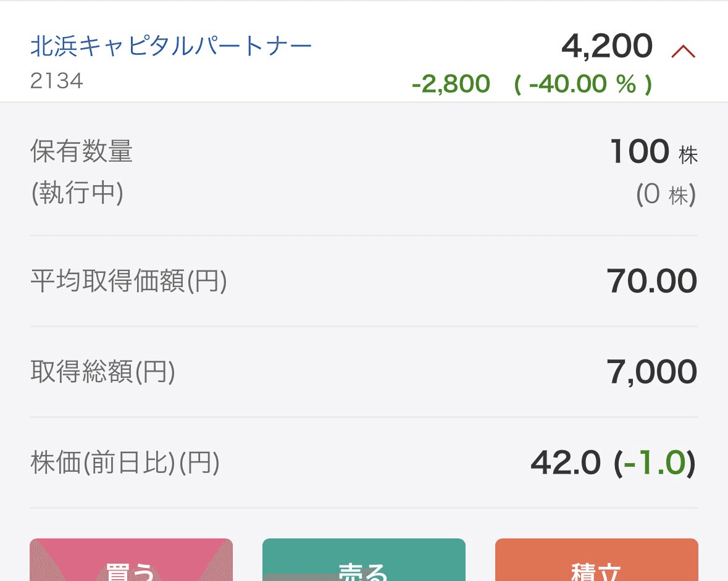
Task: Tap the stock code 2134
Action: (x=56, y=82)
